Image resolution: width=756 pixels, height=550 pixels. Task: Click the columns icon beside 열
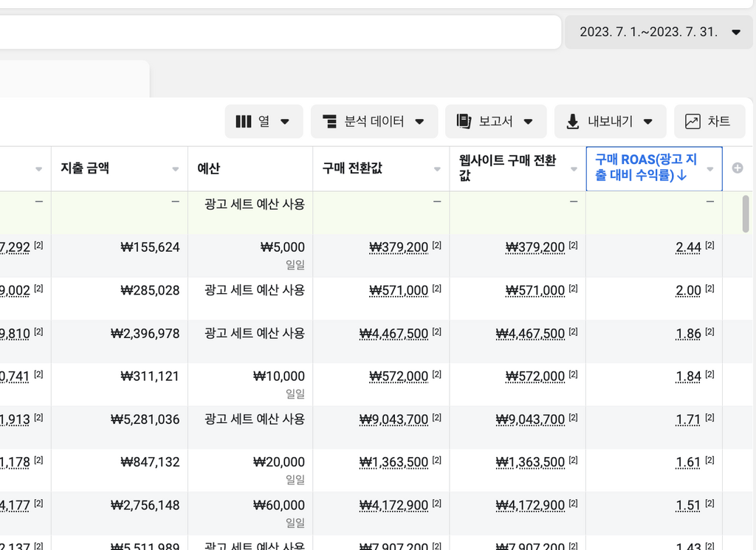[244, 122]
